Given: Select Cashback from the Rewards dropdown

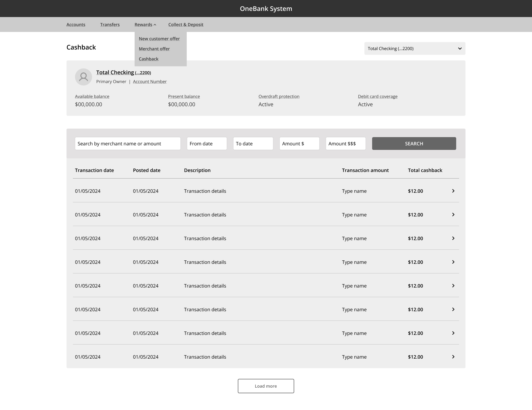Looking at the screenshot, I should click(x=148, y=59).
